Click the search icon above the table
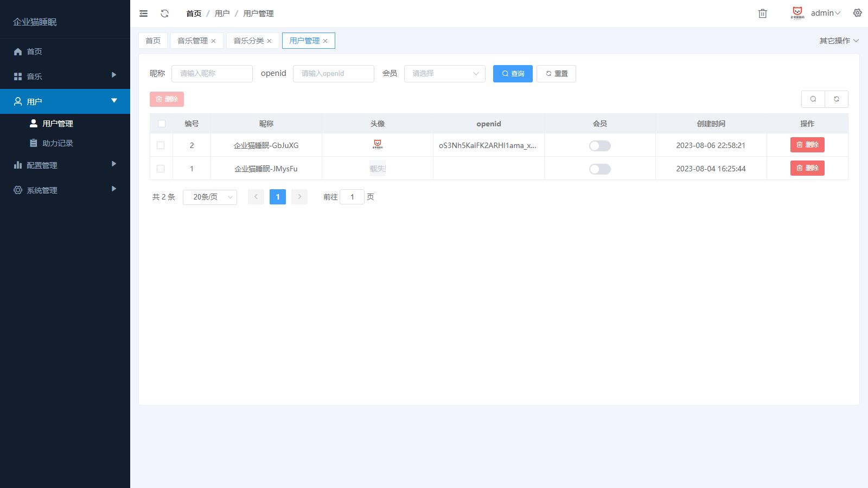 point(813,99)
